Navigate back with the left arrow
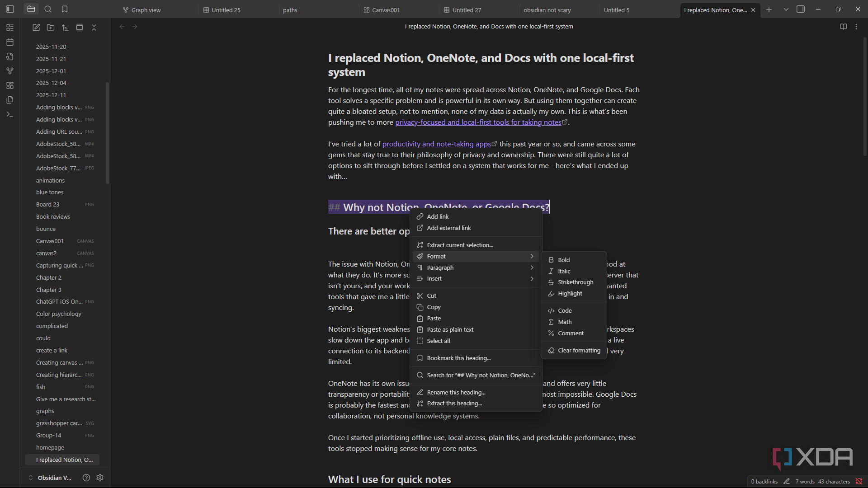Viewport: 868px width, 488px height. point(122,27)
